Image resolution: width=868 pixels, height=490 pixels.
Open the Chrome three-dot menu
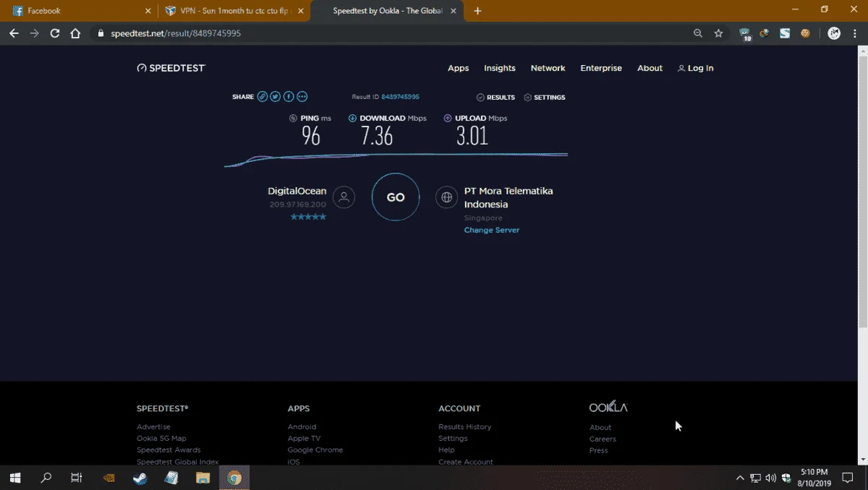coord(855,33)
